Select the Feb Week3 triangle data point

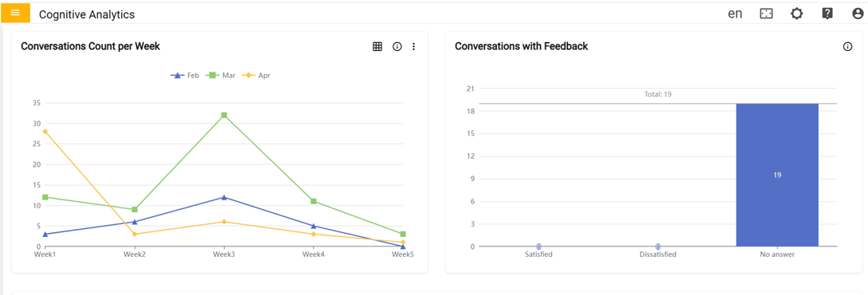[x=225, y=197]
